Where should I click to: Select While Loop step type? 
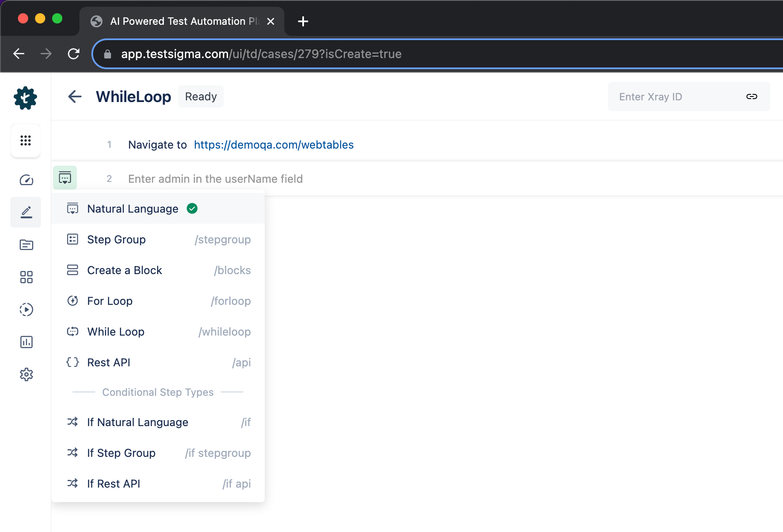click(158, 331)
